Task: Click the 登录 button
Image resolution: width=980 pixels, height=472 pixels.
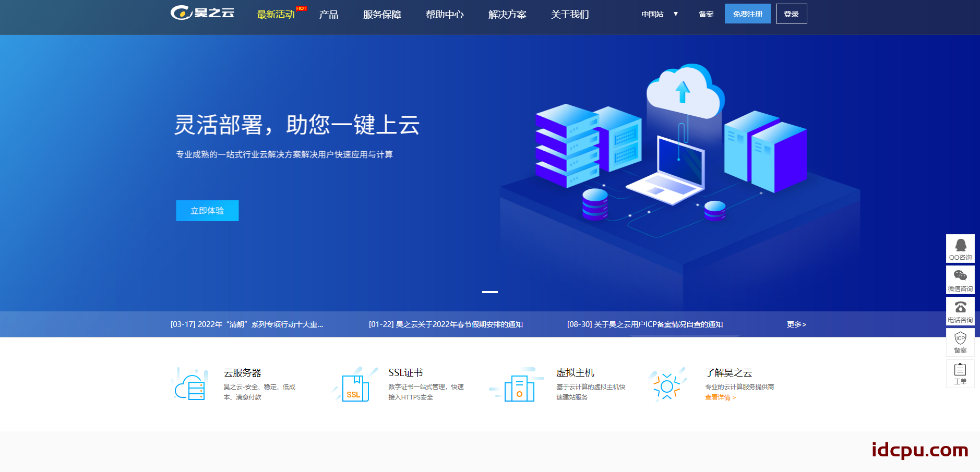Action: click(792, 14)
